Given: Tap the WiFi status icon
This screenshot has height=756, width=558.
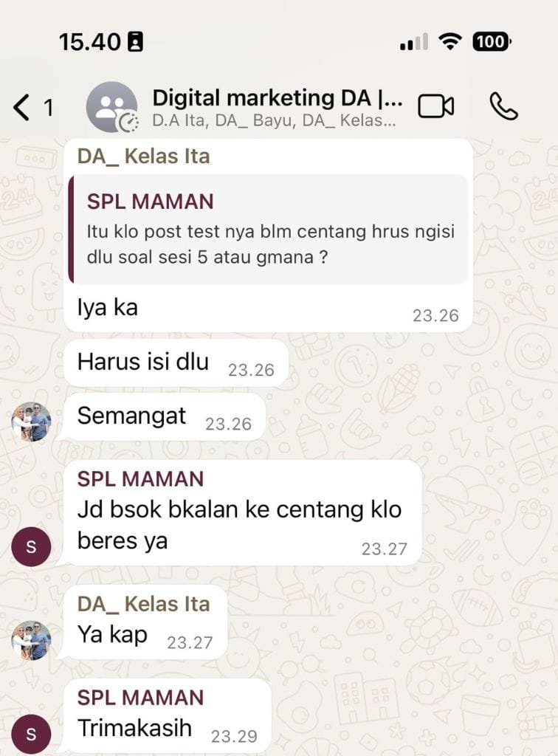Looking at the screenshot, I should 450,41.
